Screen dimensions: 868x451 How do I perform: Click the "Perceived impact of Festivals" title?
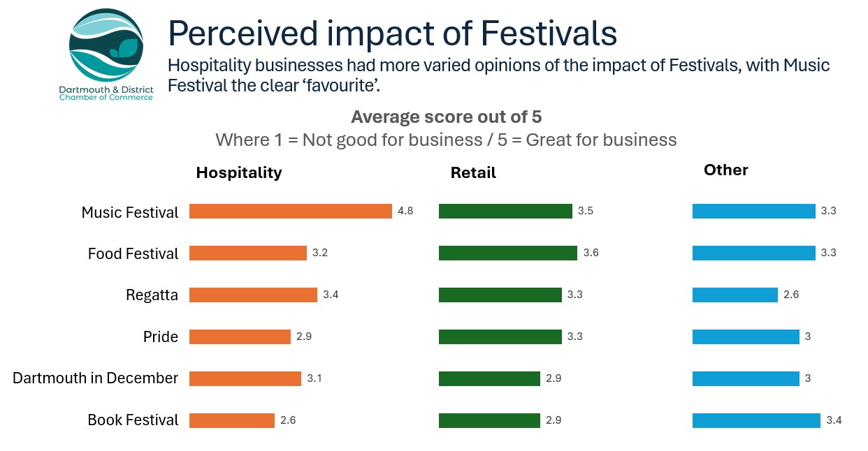pyautogui.click(x=392, y=33)
